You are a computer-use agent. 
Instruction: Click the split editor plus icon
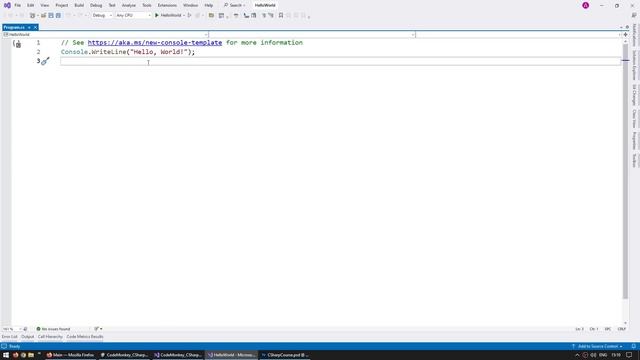click(625, 35)
